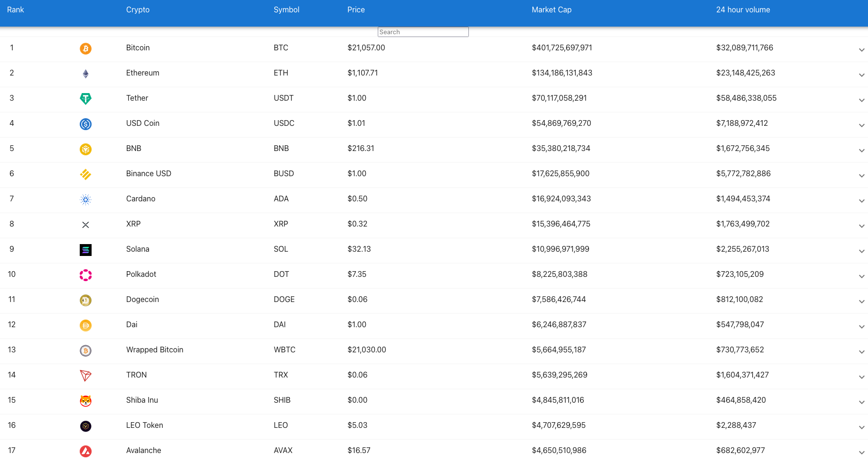Screen dimensions: 868x463
Task: Expand the Dogecoin row chevron
Action: (x=861, y=302)
